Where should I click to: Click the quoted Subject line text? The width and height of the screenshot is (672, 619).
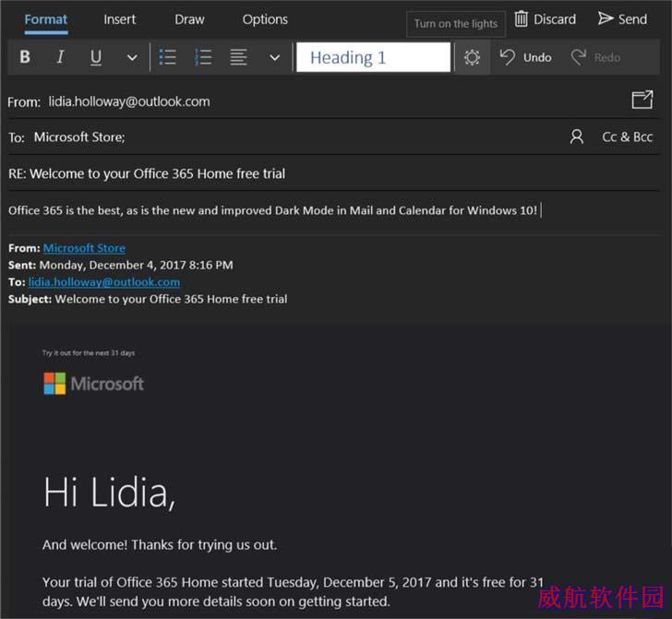[148, 299]
